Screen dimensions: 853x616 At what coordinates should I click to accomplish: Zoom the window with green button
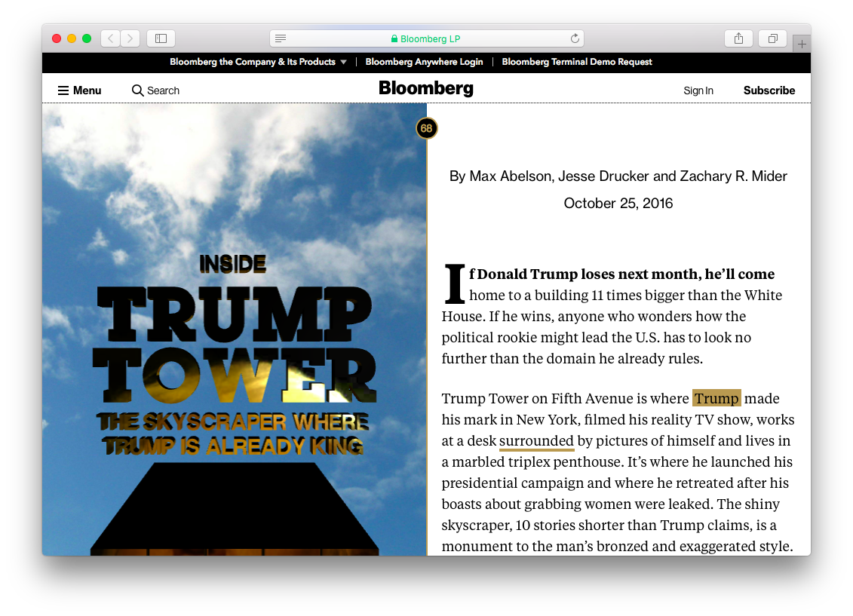(87, 38)
